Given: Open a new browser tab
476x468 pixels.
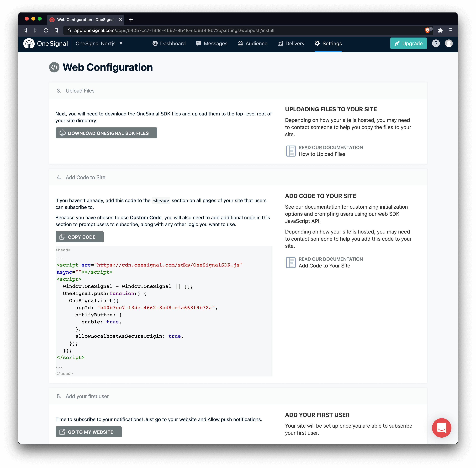Looking at the screenshot, I should pos(131,20).
